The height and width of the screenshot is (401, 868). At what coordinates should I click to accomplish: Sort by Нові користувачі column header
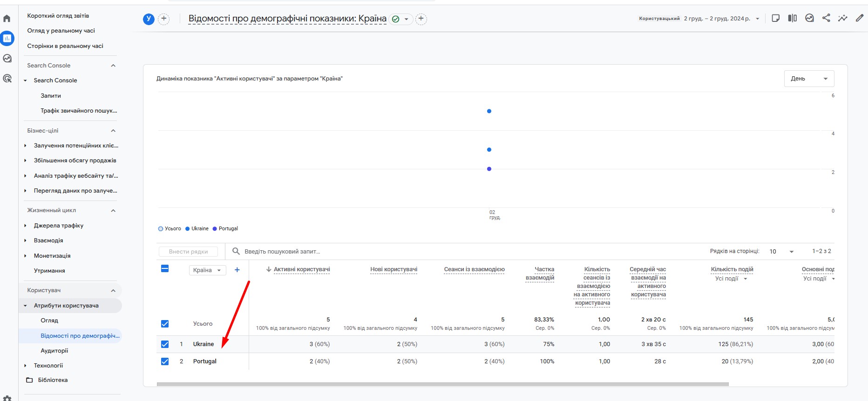(393, 269)
